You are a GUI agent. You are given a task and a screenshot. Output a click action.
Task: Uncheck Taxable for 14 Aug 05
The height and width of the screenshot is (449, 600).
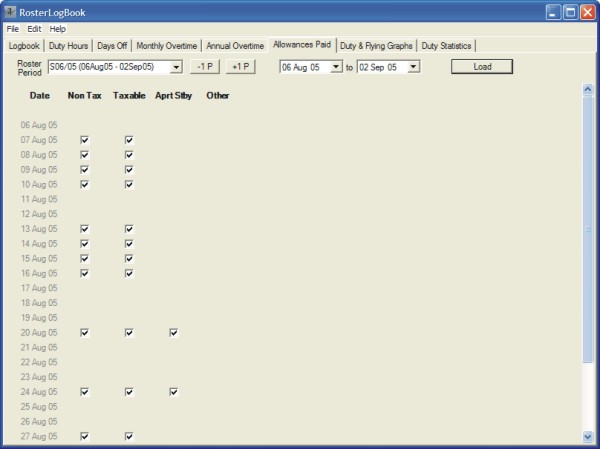[129, 244]
